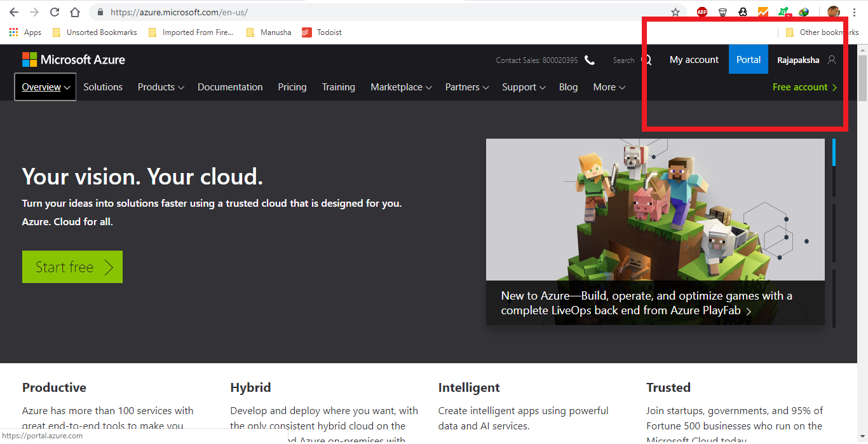This screenshot has width=868, height=444.
Task: Click the Trusted heading
Action: coord(668,387)
